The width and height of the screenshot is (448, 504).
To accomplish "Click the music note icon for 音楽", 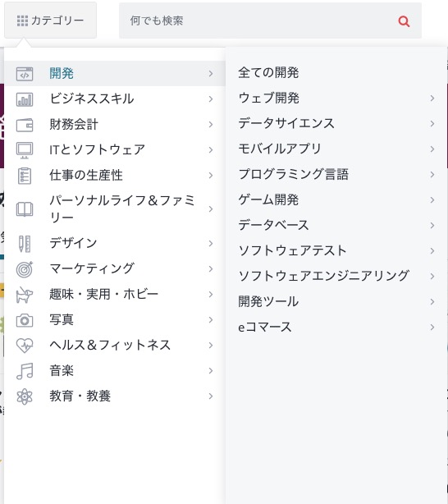I will [x=25, y=371].
